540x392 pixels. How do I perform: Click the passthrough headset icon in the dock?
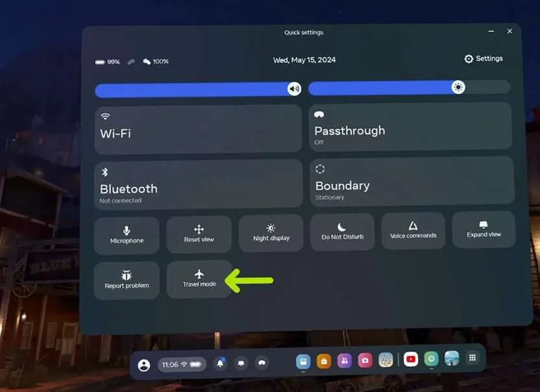click(x=262, y=363)
